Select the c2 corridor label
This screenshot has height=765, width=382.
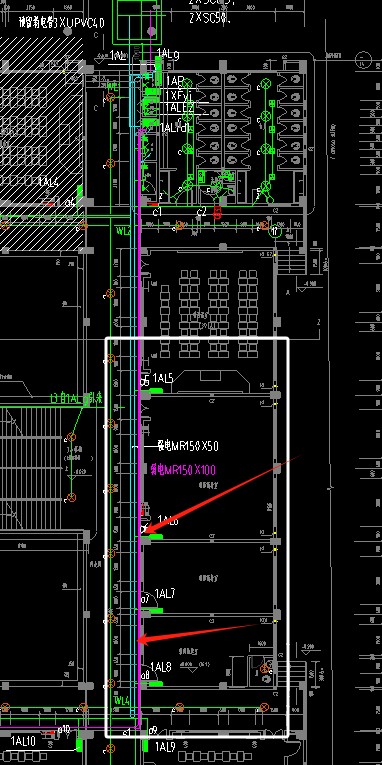[x=201, y=212]
